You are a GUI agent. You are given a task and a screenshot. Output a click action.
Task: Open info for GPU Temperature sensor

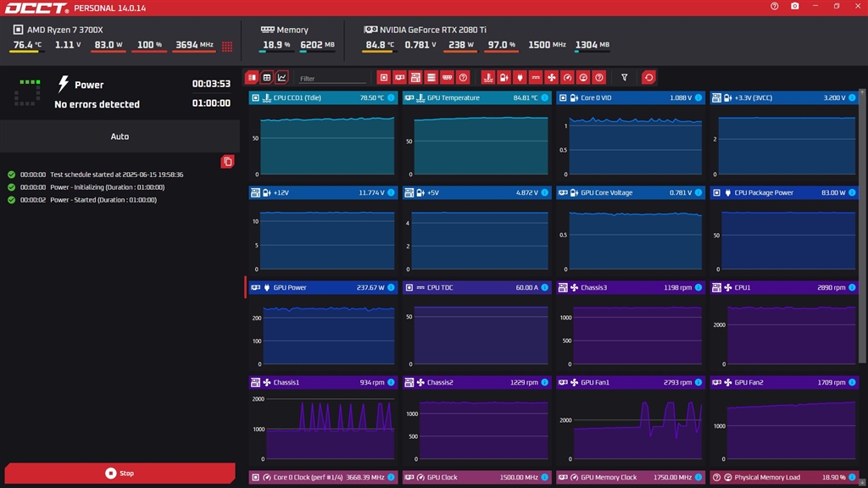coord(545,98)
